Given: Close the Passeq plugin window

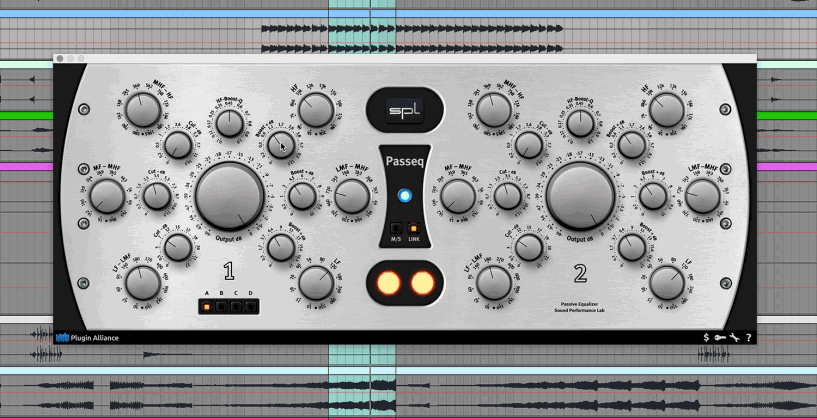Looking at the screenshot, I should point(60,58).
